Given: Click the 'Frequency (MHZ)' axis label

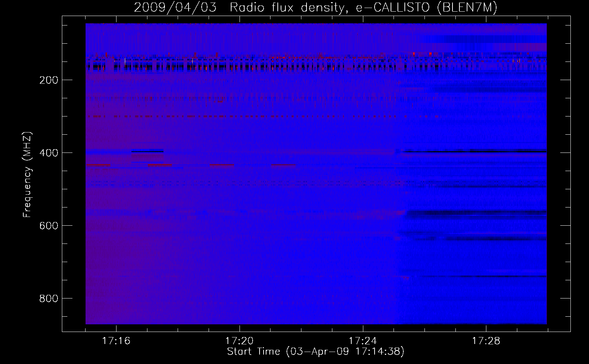Looking at the screenshot, I should click(27, 174).
